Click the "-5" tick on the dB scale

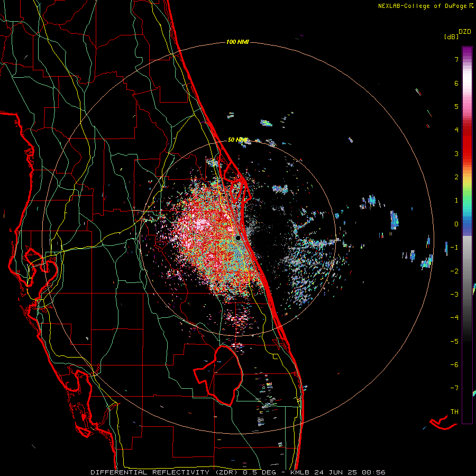coord(454,342)
